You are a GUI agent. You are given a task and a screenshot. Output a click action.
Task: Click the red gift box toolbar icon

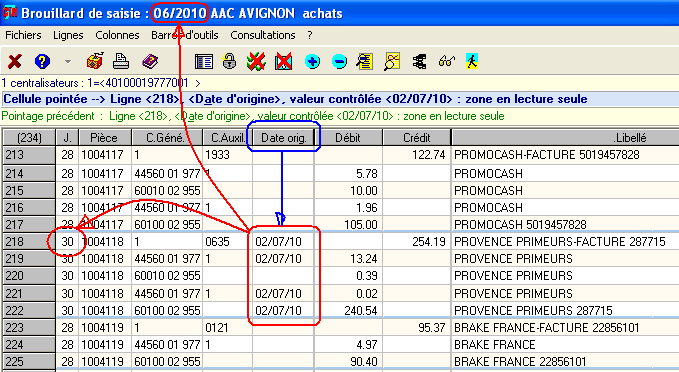tap(94, 61)
